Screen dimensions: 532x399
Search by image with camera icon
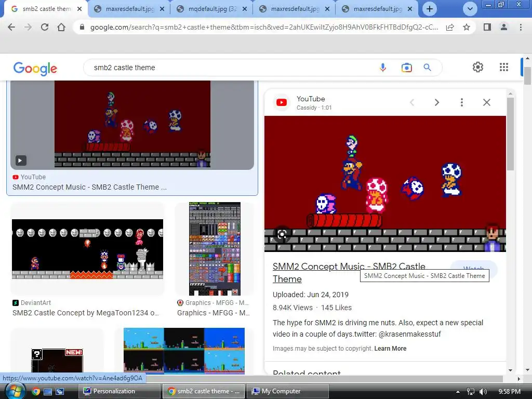[406, 68]
